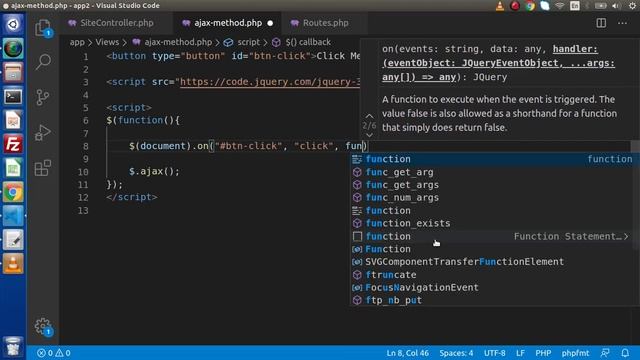Open the Source Control view
Screen dimensions: 640x360
(43, 97)
